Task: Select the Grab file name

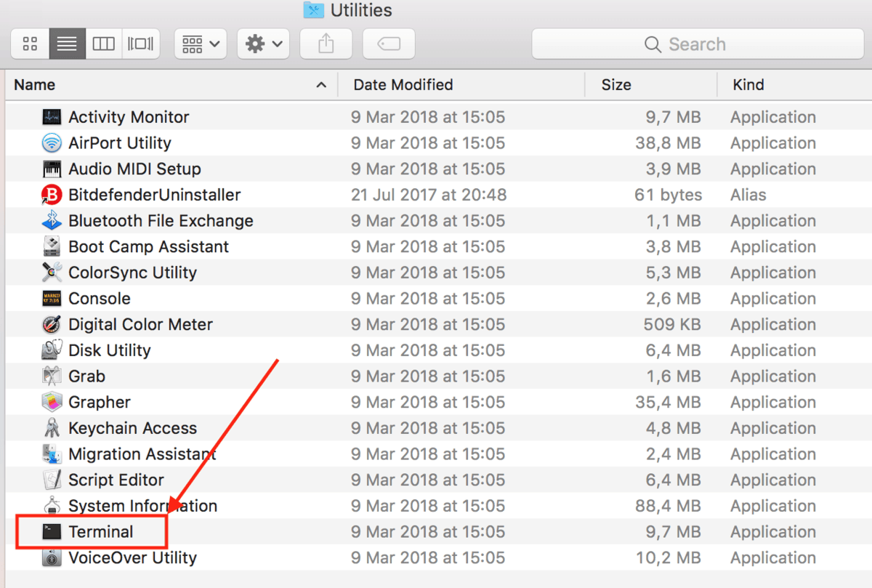Action: tap(86, 376)
